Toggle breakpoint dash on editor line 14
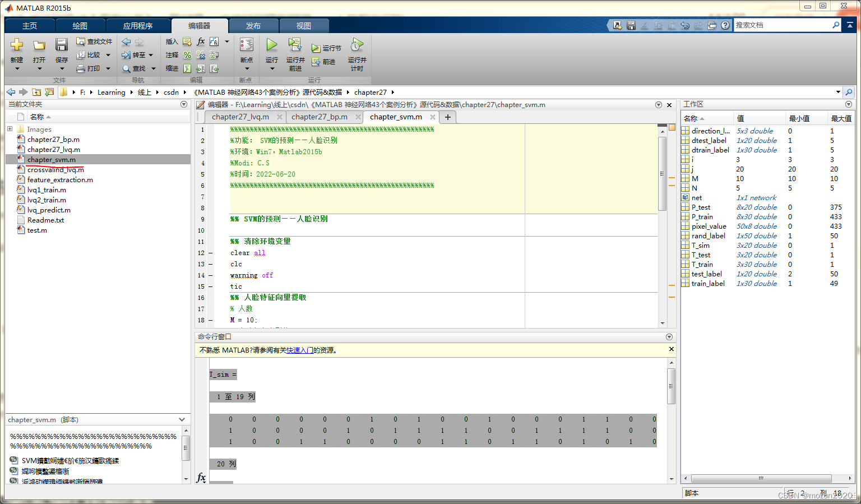The height and width of the screenshot is (504, 861). (x=210, y=275)
